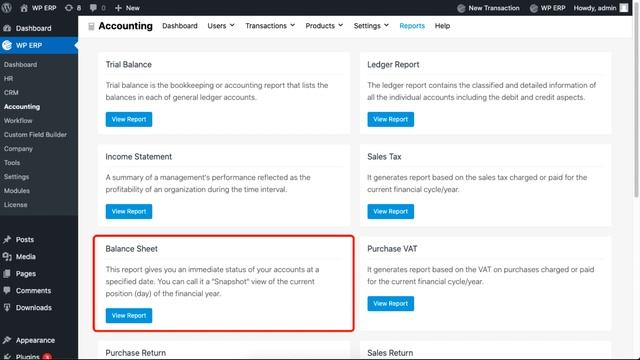Click the plus New icon

pyautogui.click(x=118, y=8)
